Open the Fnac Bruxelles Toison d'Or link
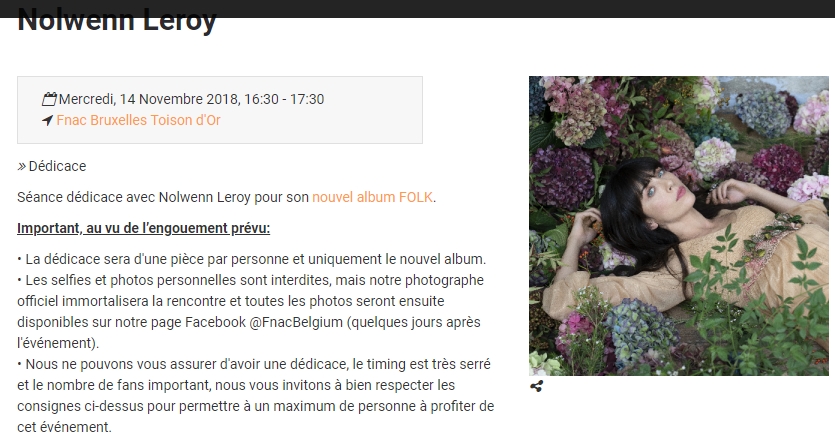The height and width of the screenshot is (433, 835). 138,120
